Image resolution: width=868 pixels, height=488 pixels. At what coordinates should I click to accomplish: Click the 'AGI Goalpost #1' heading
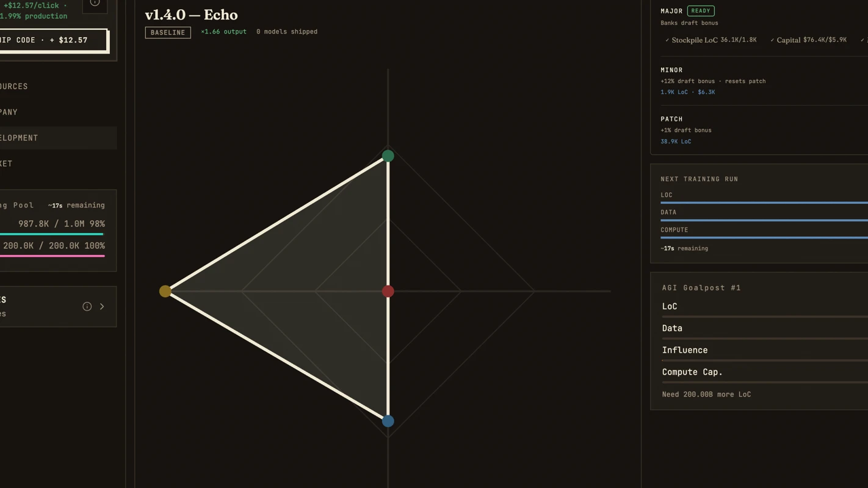(x=701, y=288)
